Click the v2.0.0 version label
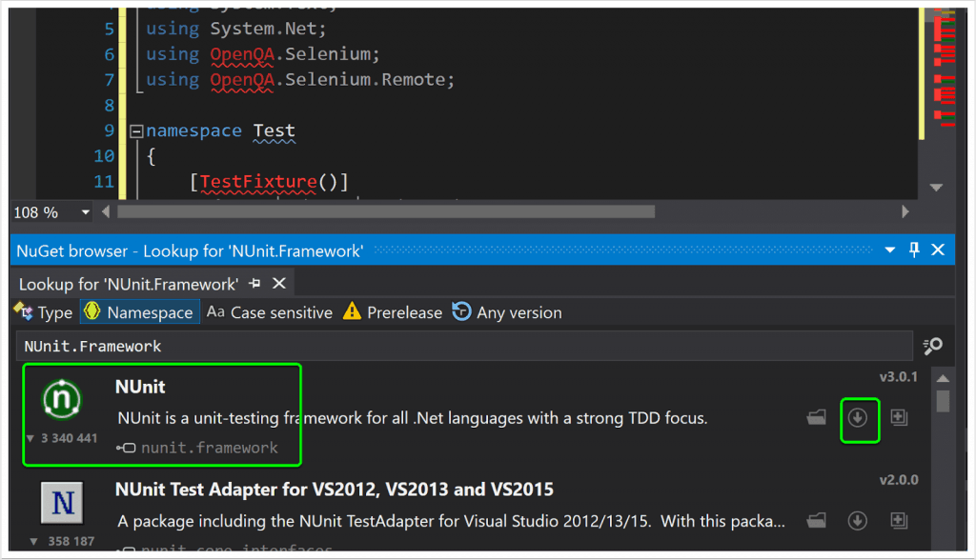976x560 pixels. pos(898,480)
